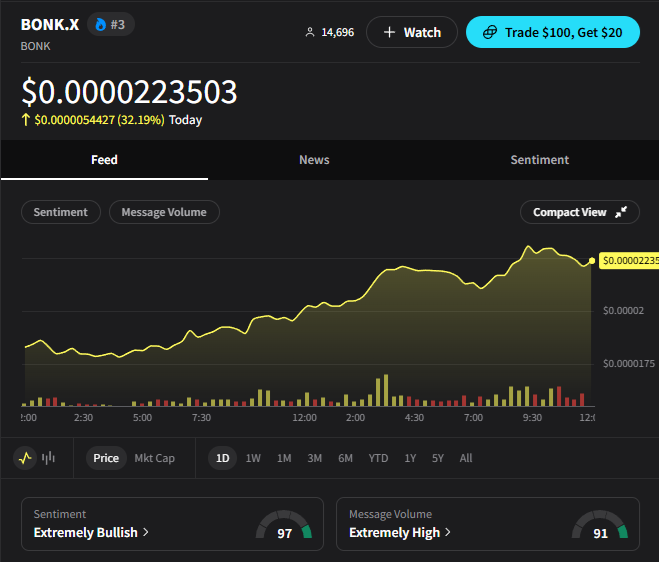
Task: Click the $0.00002 axis label
Action: [623, 311]
